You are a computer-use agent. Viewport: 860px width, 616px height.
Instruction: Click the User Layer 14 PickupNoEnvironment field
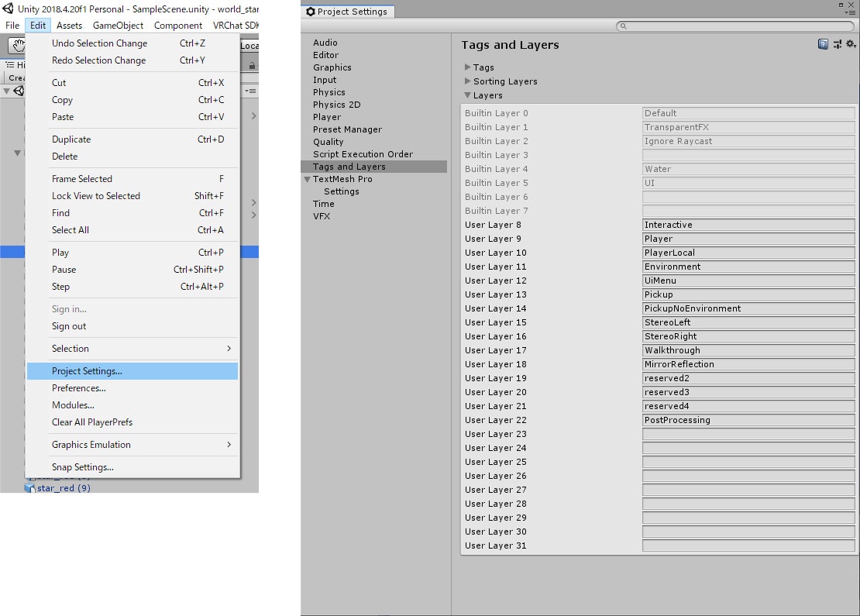pyautogui.click(x=748, y=308)
